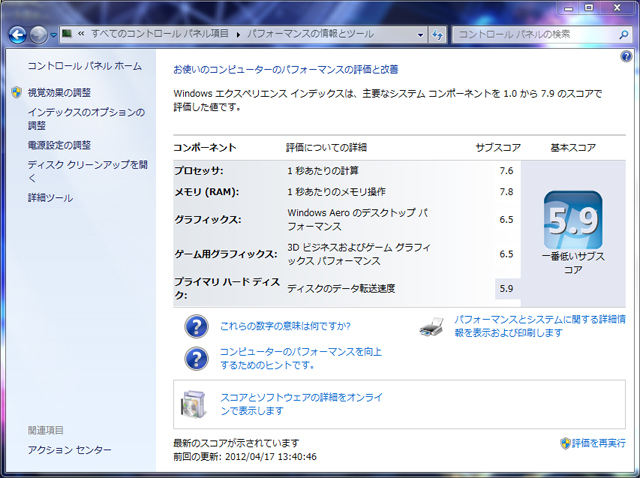Image resolution: width=640 pixels, height=478 pixels.
Task: Open the recent pages dropdown arrow
Action: coord(53,36)
